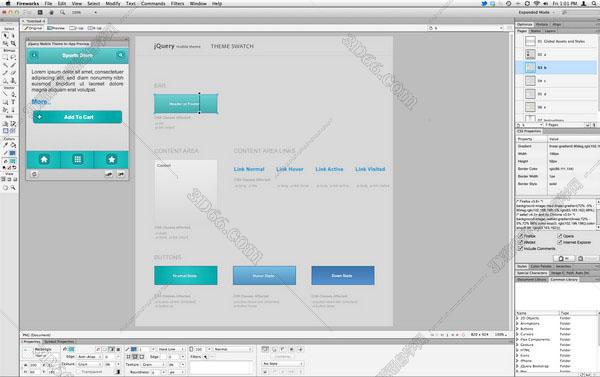Screen dimensions: 600x377
Task: Toggle the Opera checkbox
Action: 560,236
